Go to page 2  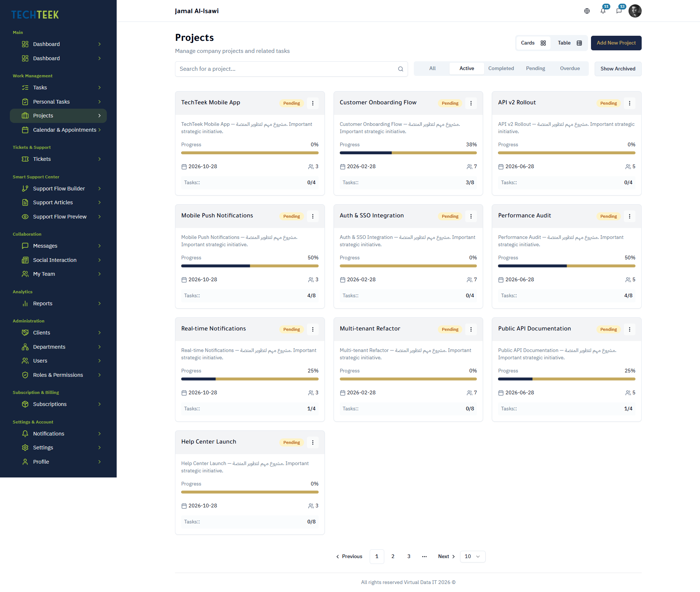coord(393,557)
